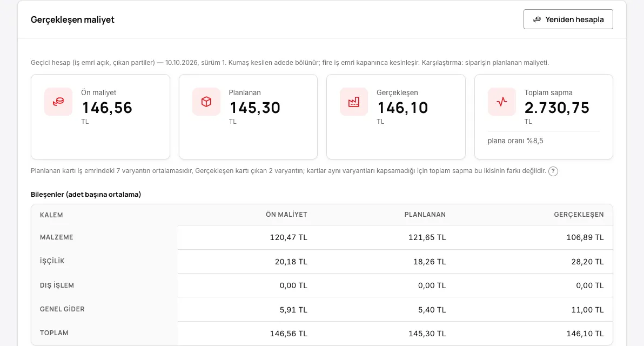Image resolution: width=644 pixels, height=346 pixels.
Task: Select the MALZEME row label
Action: click(x=57, y=237)
